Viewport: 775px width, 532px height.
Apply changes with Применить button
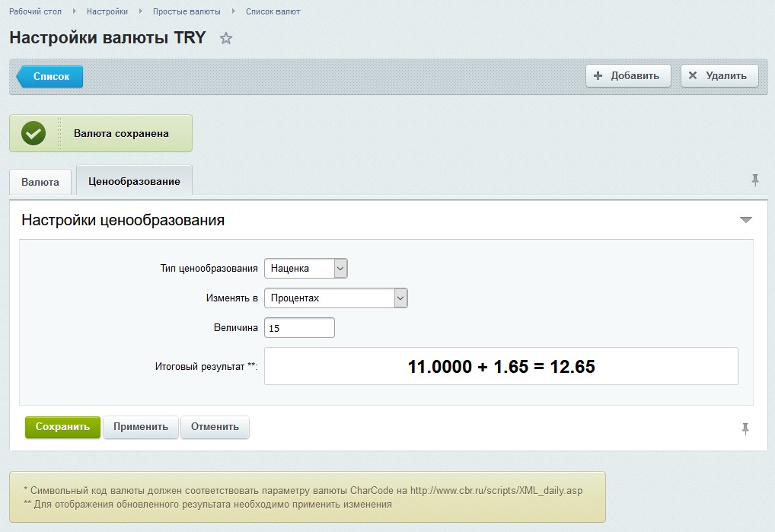[x=141, y=427]
